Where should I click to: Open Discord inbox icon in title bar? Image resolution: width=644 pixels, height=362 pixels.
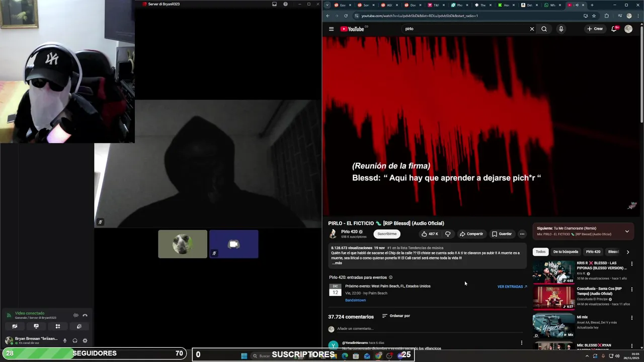[274, 4]
